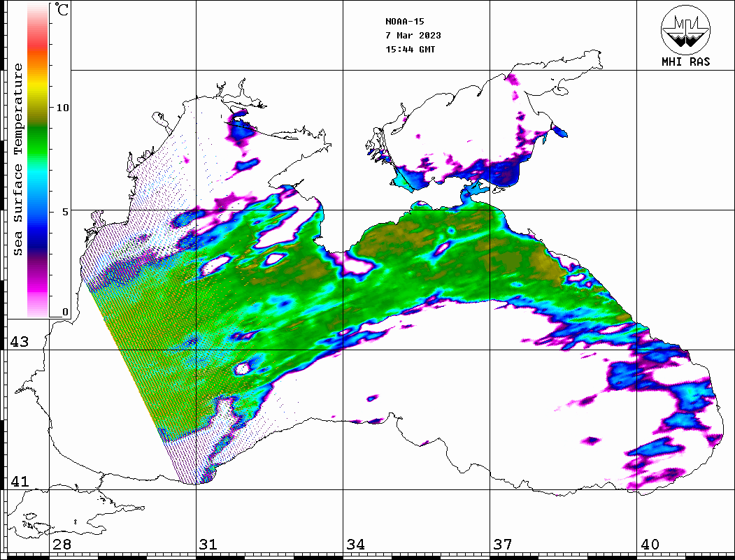Click longitude label '31'
735x560 pixels.
pyautogui.click(x=208, y=545)
